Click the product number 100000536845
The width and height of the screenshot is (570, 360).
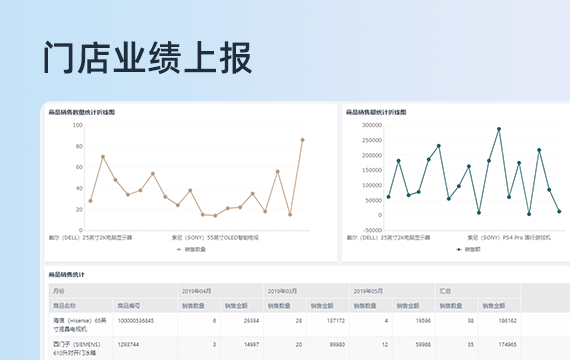pos(136,321)
